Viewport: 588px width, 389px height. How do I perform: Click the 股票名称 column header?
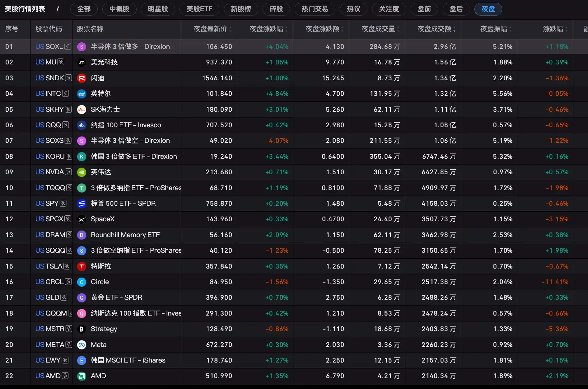90,29
